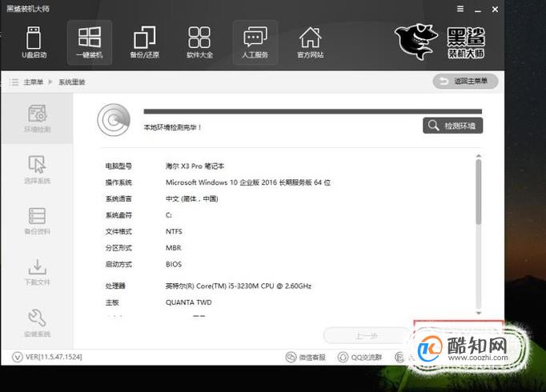
Task: Click the 电脑型号 computer model value
Action: point(195,166)
